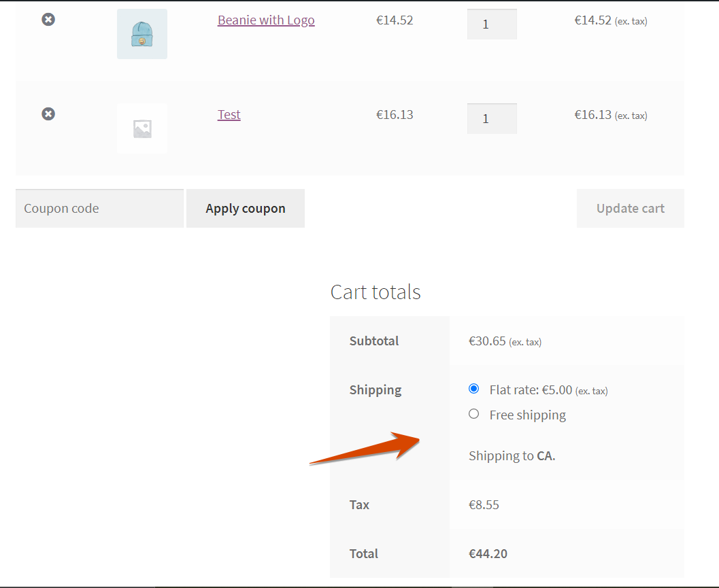
Task: Click the Shipping row label
Action: (x=375, y=390)
